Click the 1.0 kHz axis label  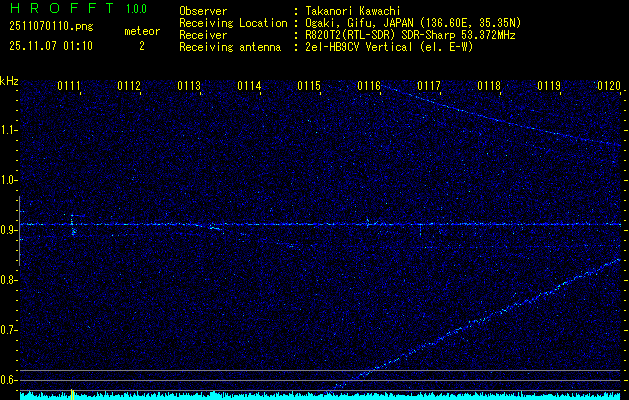8,181
